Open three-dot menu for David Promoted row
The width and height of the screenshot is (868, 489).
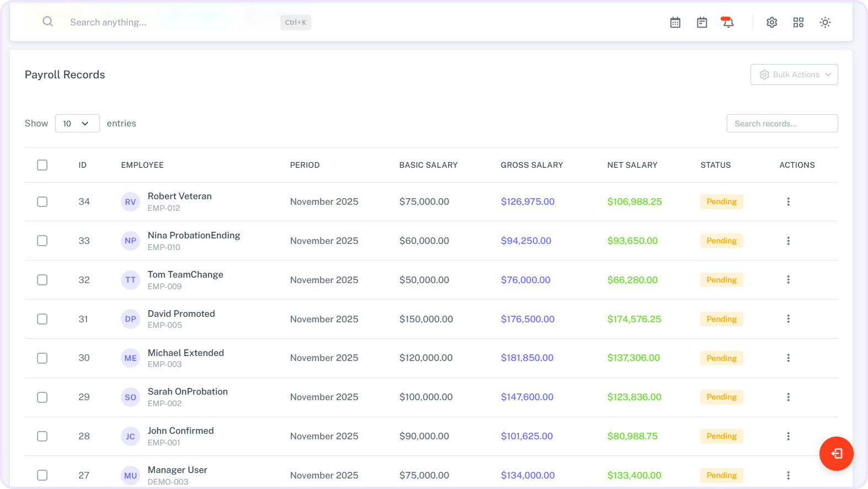(788, 319)
